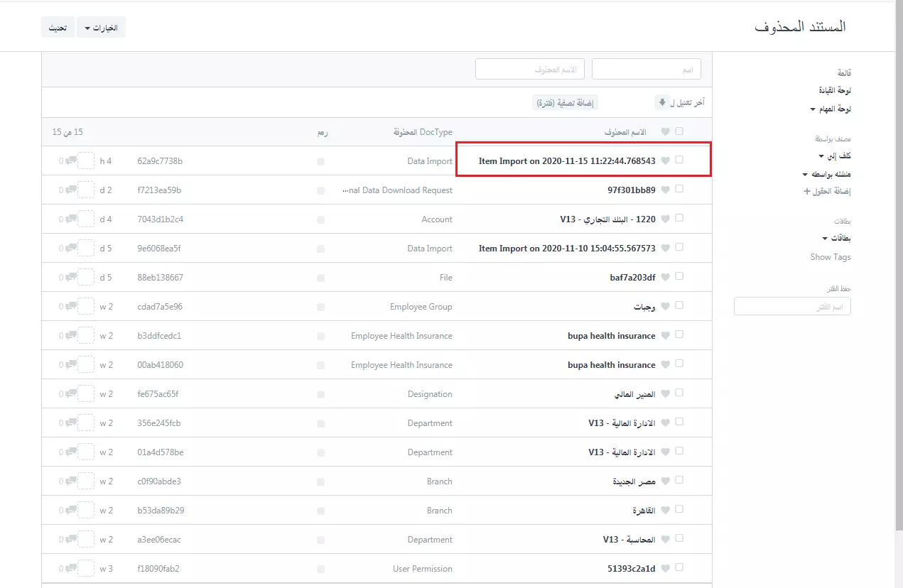Click إضافة تصفية (فلتر) add filter button
Image resolution: width=903 pixels, height=588 pixels.
[x=566, y=103]
